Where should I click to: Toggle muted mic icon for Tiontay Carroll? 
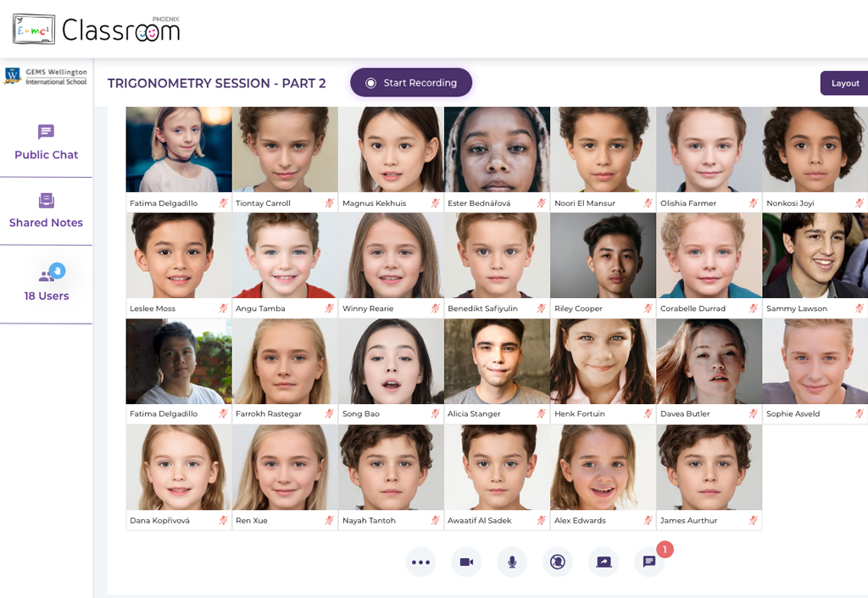330,203
